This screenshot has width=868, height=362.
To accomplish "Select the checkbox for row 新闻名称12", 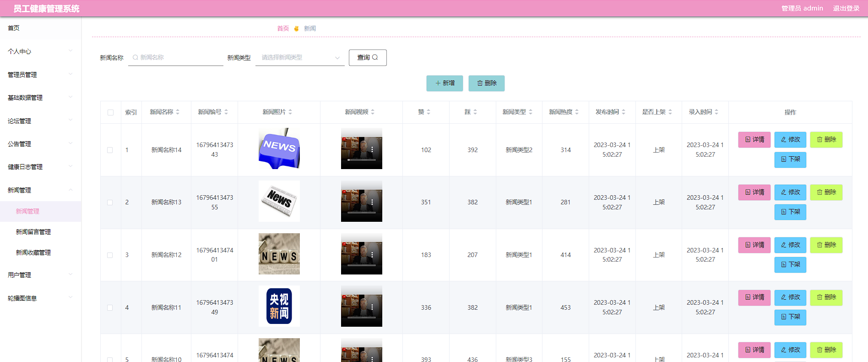I will click(x=110, y=255).
